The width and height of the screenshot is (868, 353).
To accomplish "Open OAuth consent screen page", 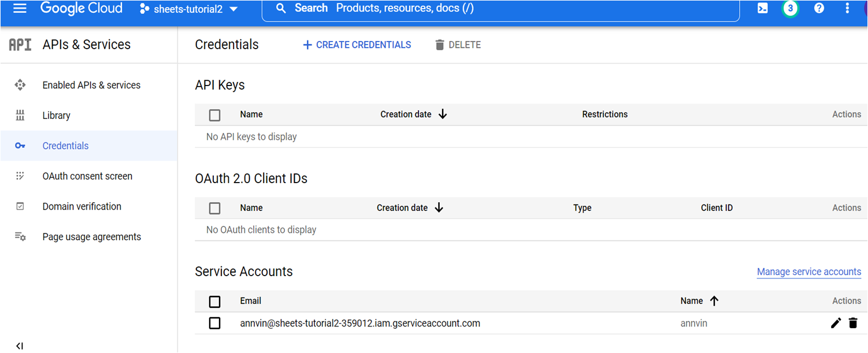I will pyautogui.click(x=87, y=176).
